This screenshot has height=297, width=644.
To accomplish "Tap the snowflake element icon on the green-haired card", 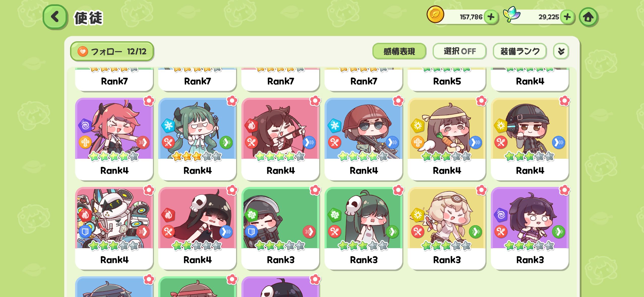I will 168,125.
